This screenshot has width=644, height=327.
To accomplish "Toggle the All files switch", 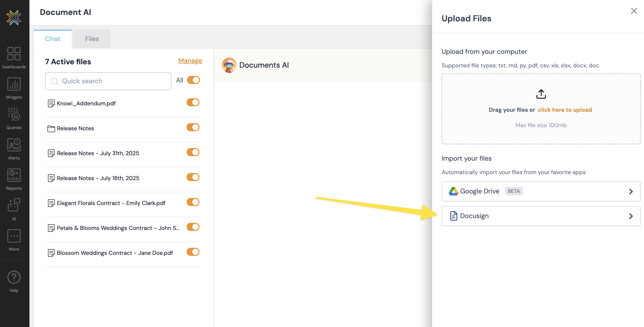I will coord(193,80).
